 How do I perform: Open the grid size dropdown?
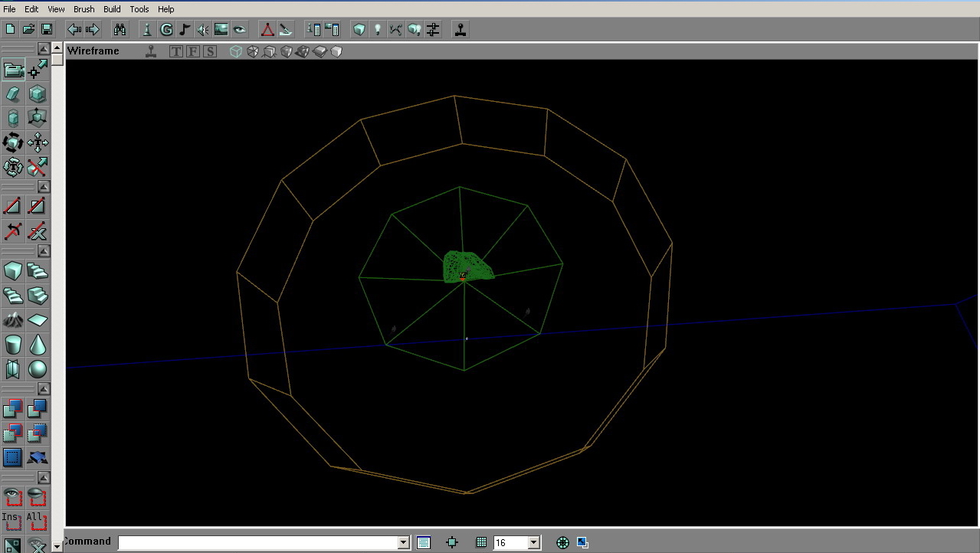[x=534, y=542]
